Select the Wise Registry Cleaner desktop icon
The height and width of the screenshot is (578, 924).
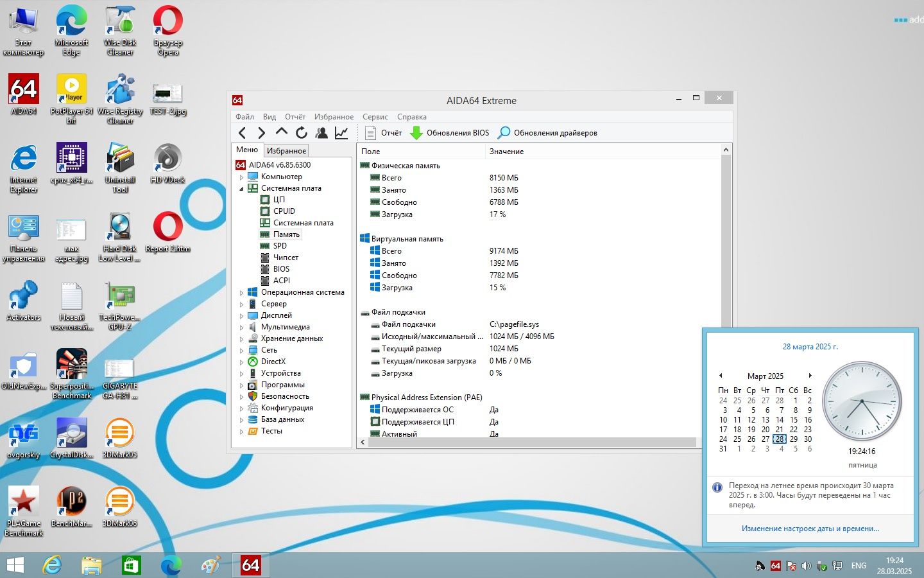120,99
